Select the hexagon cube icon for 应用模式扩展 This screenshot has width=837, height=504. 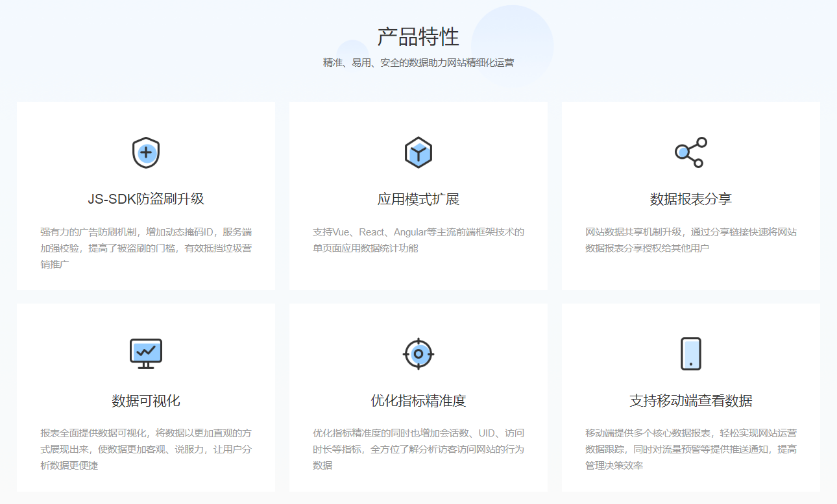point(418,151)
